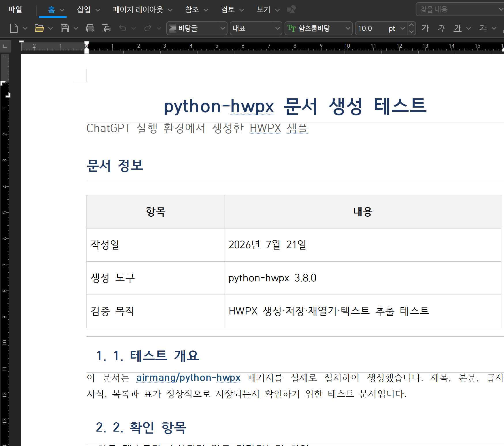The image size is (504, 446).
Task: Open the 대표 language dropdown
Action: 256,28
